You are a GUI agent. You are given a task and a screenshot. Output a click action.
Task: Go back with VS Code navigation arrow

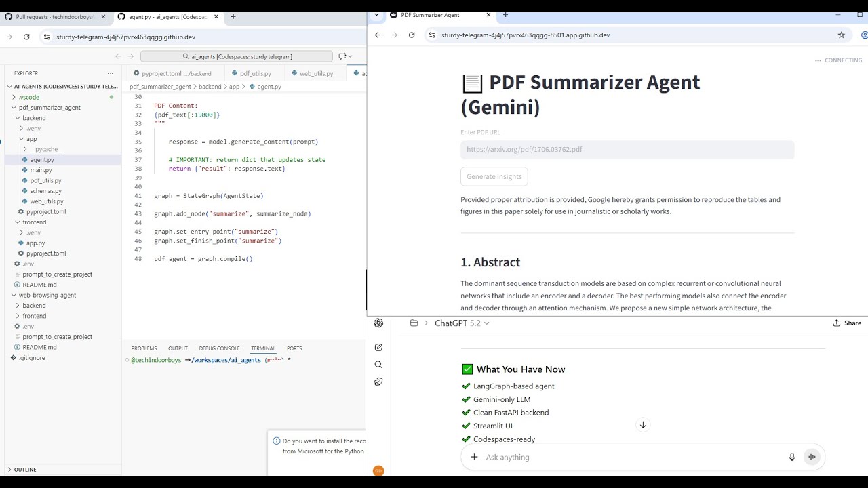point(118,56)
